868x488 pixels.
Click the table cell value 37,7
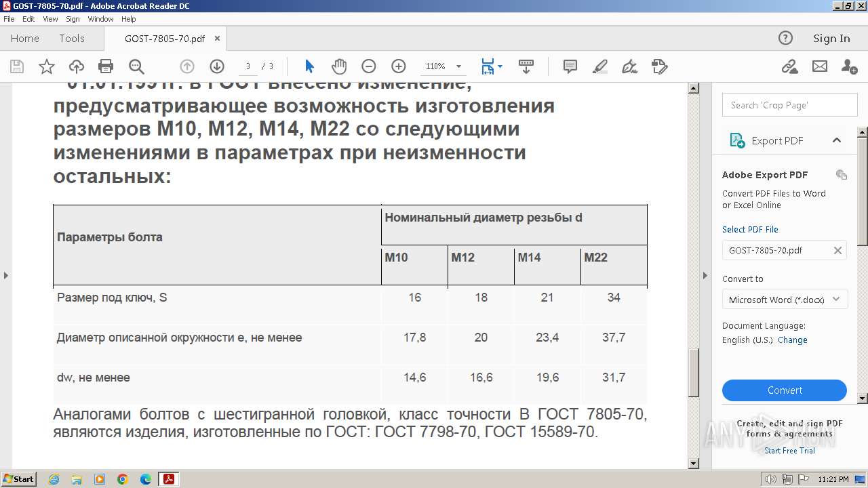614,338
